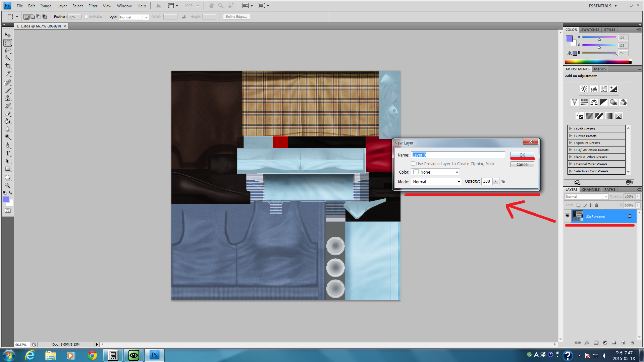The width and height of the screenshot is (644, 362).
Task: Open Google Chrome from the taskbar
Action: click(92, 355)
